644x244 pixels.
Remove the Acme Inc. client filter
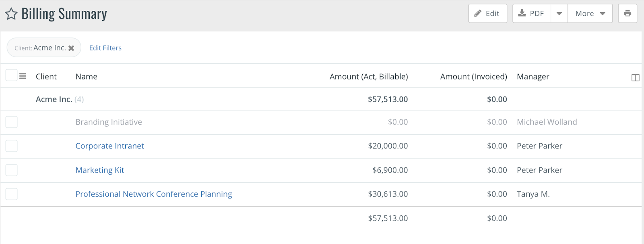click(x=71, y=48)
